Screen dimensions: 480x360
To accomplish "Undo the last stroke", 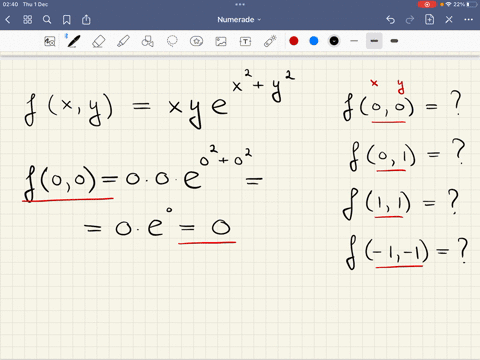I will point(390,20).
